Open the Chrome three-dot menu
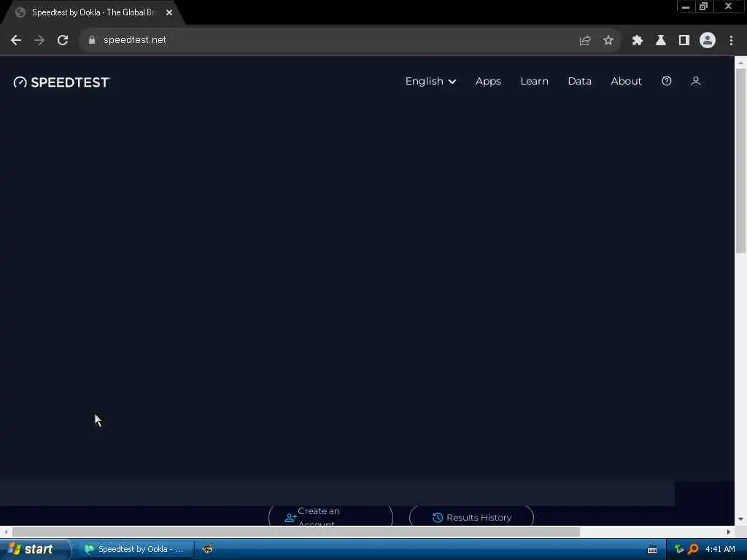Image resolution: width=747 pixels, height=560 pixels. (731, 41)
